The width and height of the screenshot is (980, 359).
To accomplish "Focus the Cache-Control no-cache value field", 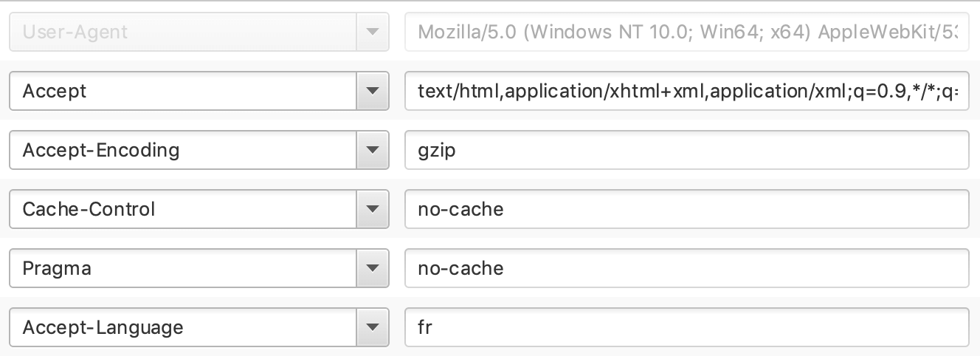I will 686,209.
